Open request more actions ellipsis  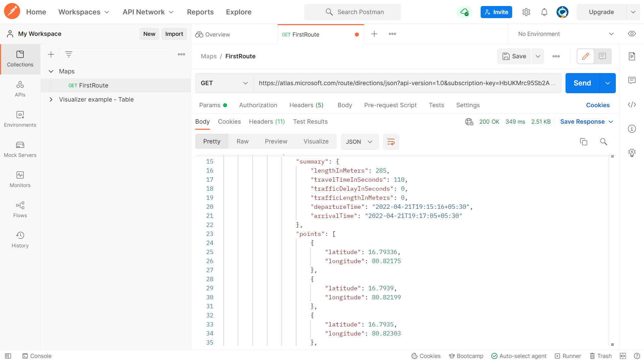[x=556, y=56]
